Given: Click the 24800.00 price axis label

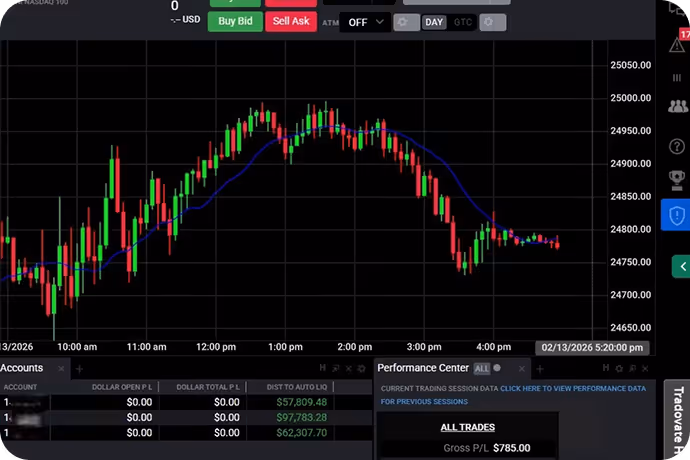Looking at the screenshot, I should pyautogui.click(x=631, y=229).
